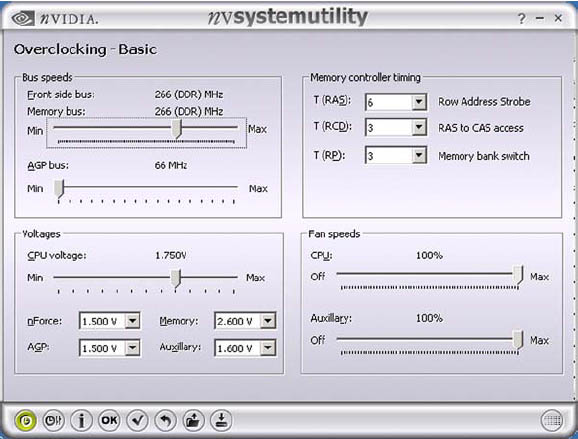The height and width of the screenshot is (439, 578).
Task: Open the Memory voltage dropdown
Action: [268, 321]
